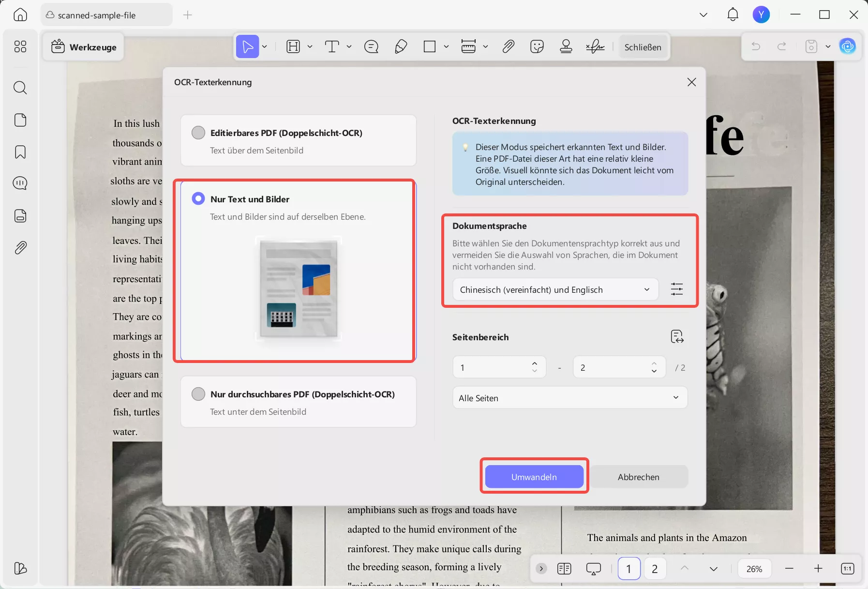Open the bookmarks panel
The height and width of the screenshot is (589, 868).
coord(20,152)
